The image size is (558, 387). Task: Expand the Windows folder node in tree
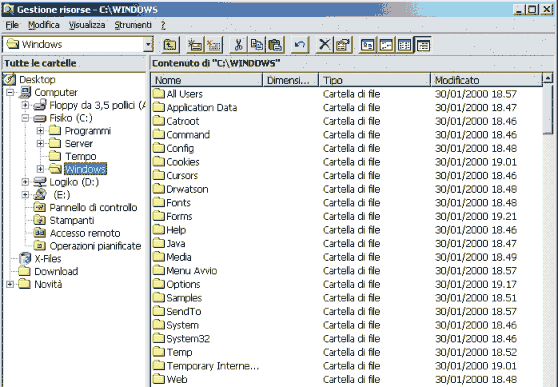40,169
